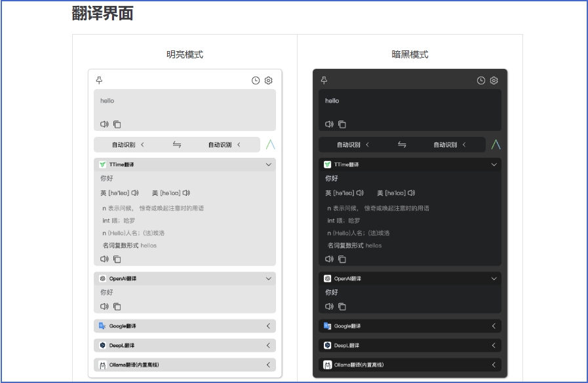The image size is (588, 383).
Task: Open settings gear in dark mode window
Action: (x=494, y=81)
